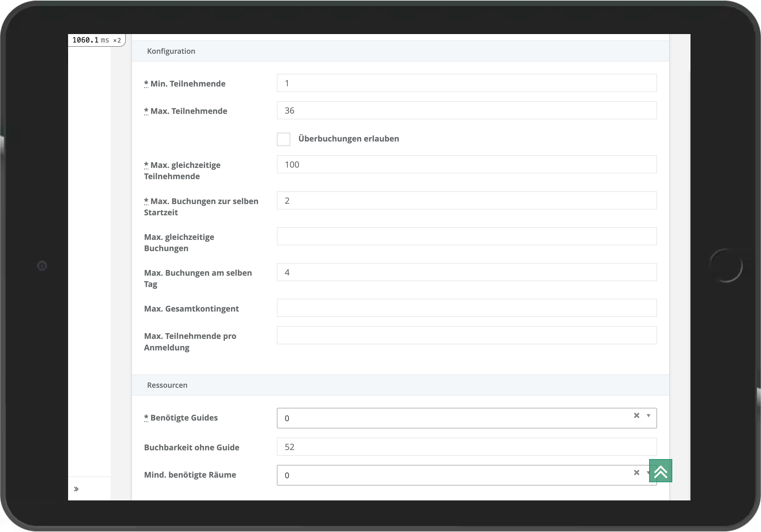Focus the Max. gleichzeitige Teilnehmende field
Image resolution: width=761 pixels, height=532 pixels.
(x=467, y=164)
